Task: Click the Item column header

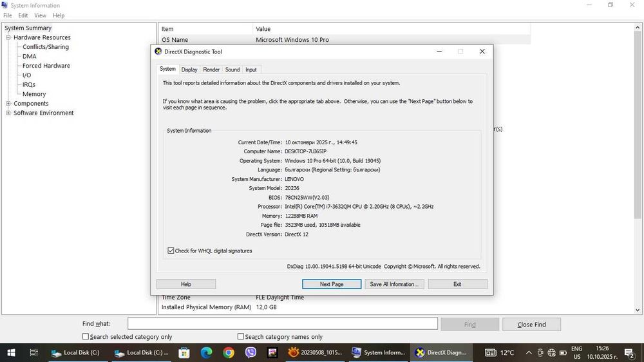Action: tap(205, 29)
